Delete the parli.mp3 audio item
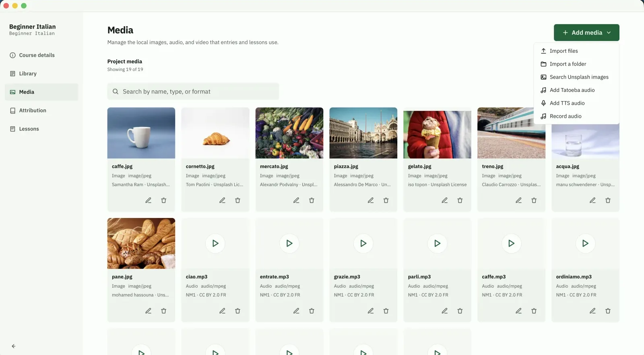Viewport: 644px width, 355px height. pyautogui.click(x=460, y=311)
